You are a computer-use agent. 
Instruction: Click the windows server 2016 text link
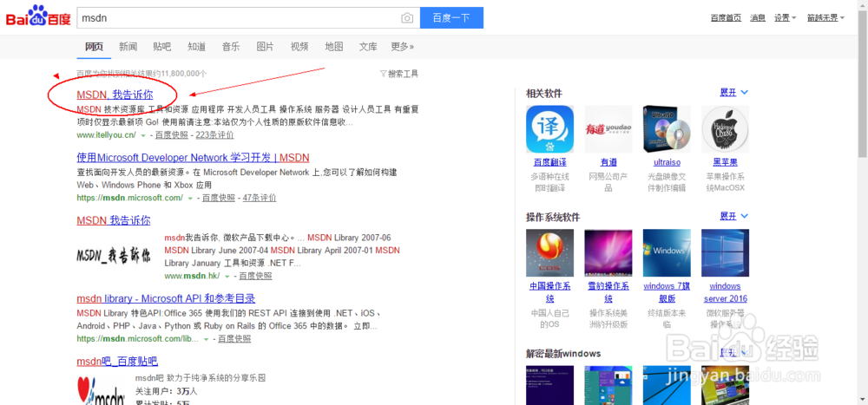click(725, 292)
